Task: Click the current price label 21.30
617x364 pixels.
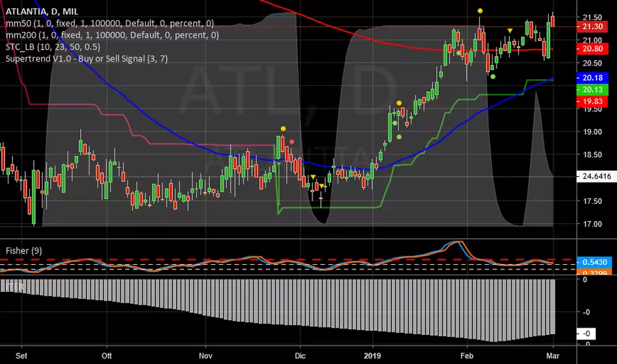Action: click(x=593, y=26)
